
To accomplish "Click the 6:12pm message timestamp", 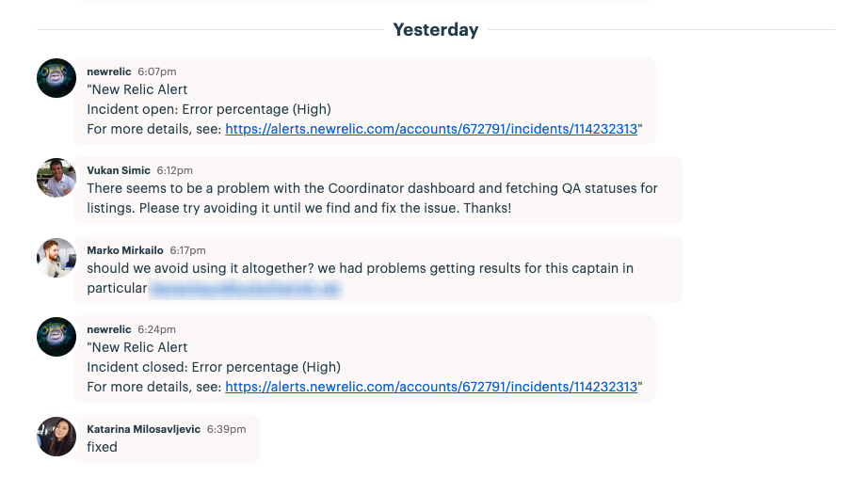I will [175, 171].
